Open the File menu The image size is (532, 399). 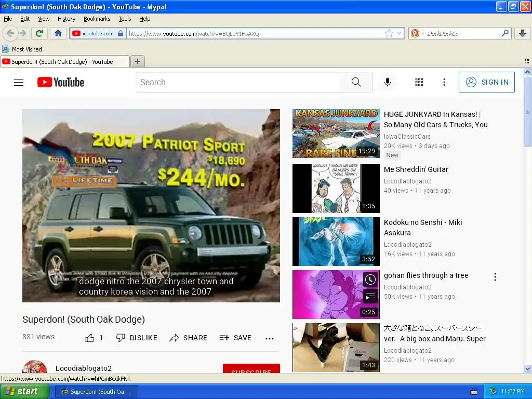(8, 19)
